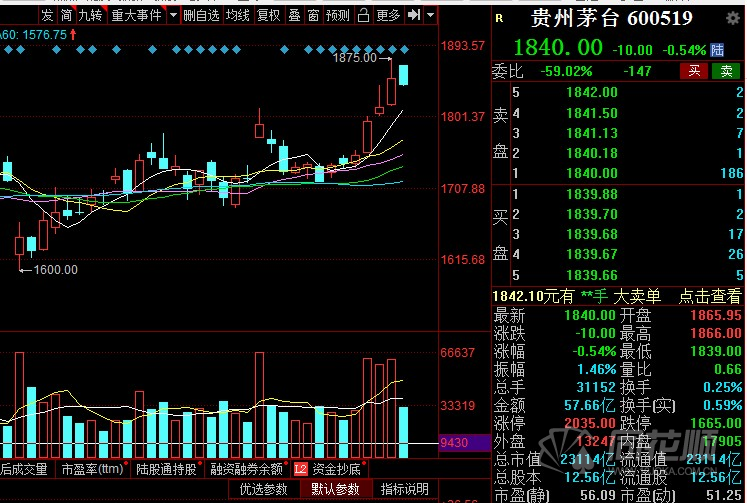Click the 最高 value 1866.00
Image resolution: width=747 pixels, height=503 pixels.
(716, 333)
